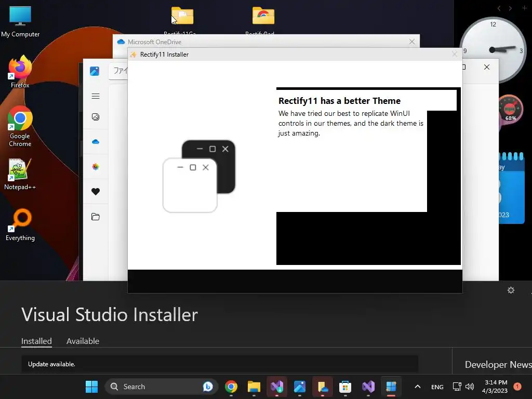Click the Photos app logo icon

point(95,71)
